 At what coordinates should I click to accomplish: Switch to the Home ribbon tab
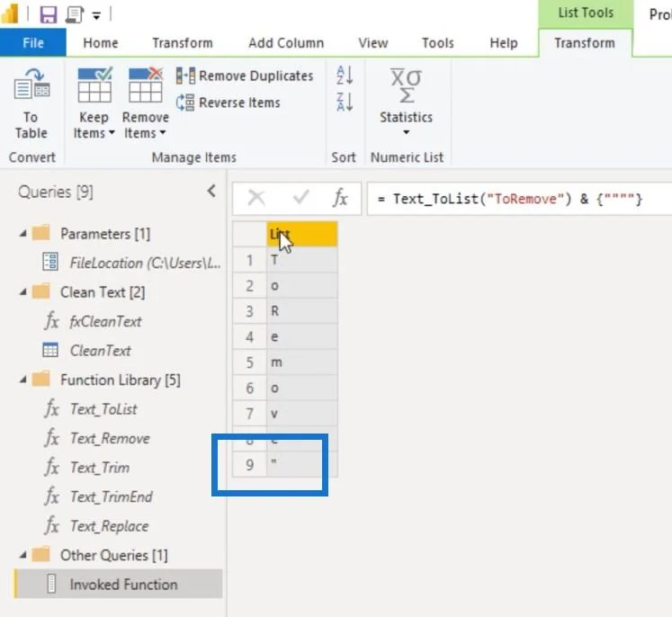pyautogui.click(x=101, y=43)
